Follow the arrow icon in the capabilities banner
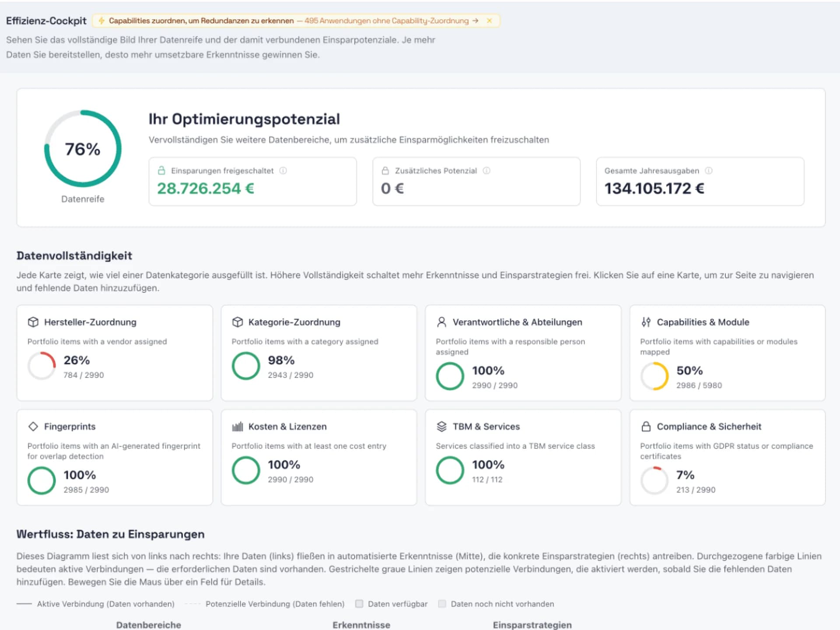Screen dimensions: 840x630 tap(475, 21)
